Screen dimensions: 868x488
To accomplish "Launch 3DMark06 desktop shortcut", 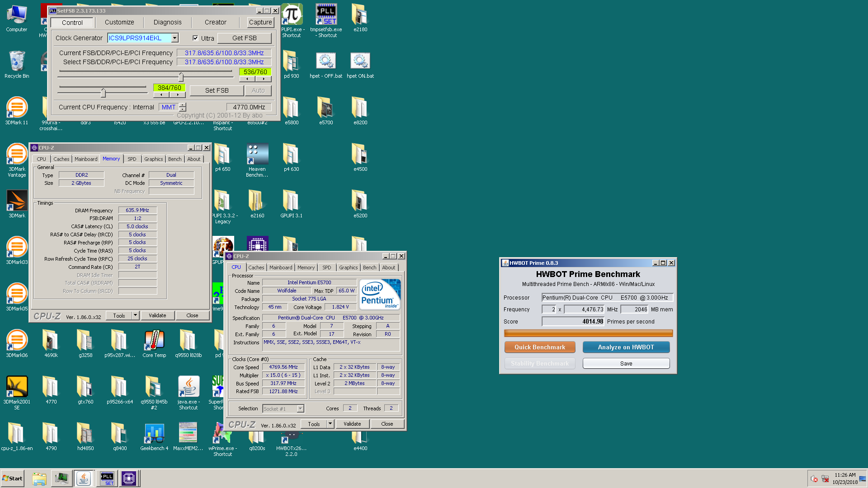I will pyautogui.click(x=17, y=344).
